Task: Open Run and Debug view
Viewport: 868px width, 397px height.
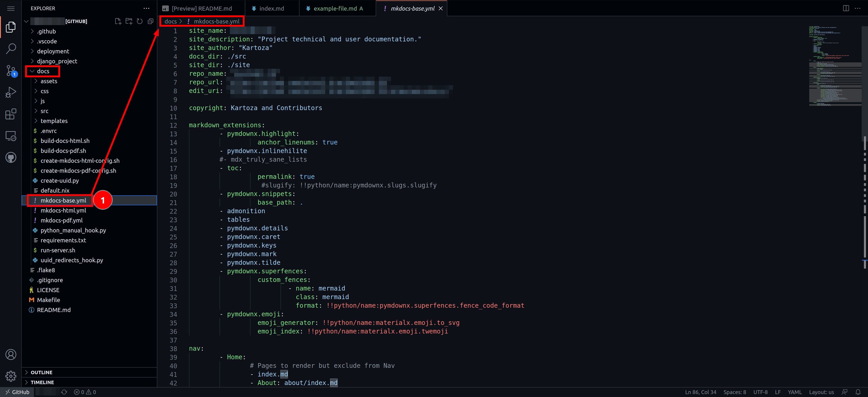Action: point(11,92)
